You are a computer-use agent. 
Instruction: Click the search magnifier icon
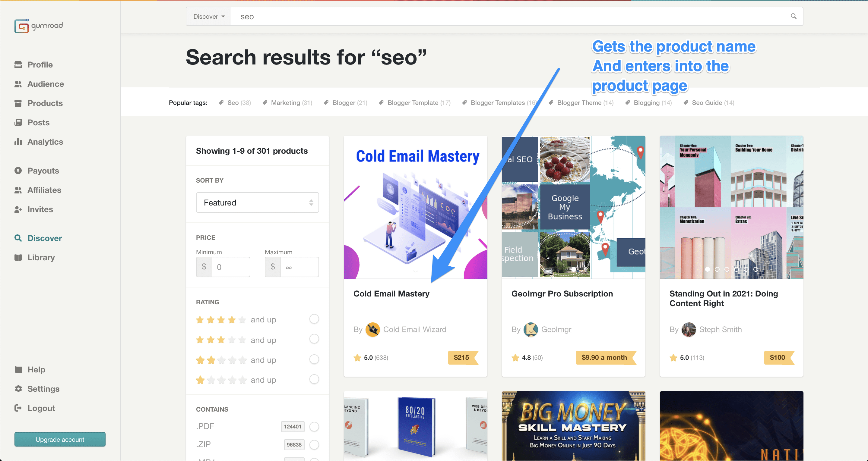coord(794,16)
